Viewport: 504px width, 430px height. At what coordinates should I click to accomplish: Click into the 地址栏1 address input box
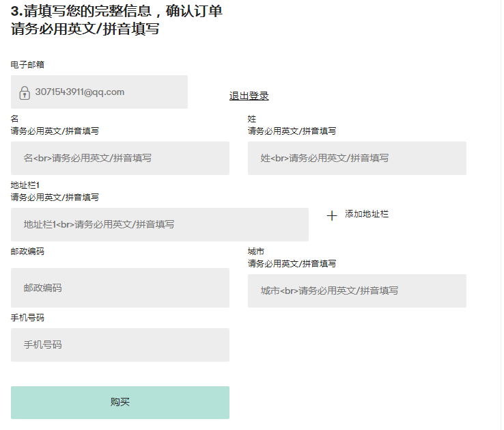point(159,224)
